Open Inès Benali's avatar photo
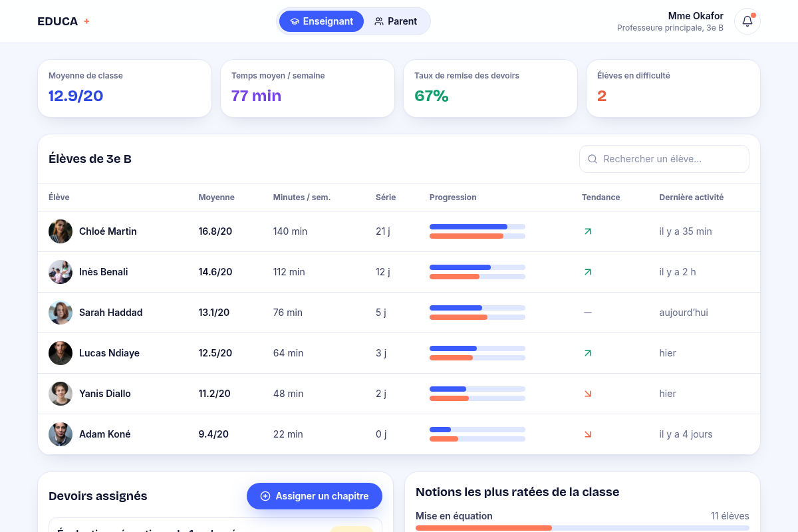The height and width of the screenshot is (532, 798). point(61,272)
